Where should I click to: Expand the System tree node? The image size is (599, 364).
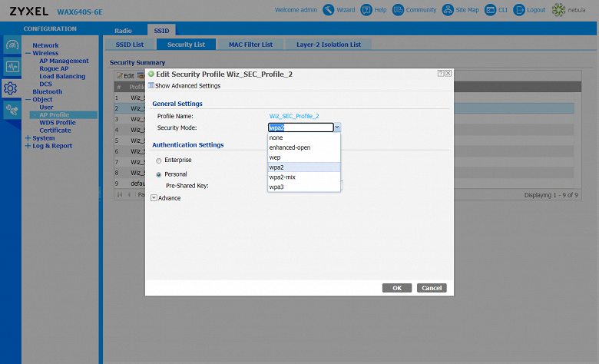coord(28,138)
